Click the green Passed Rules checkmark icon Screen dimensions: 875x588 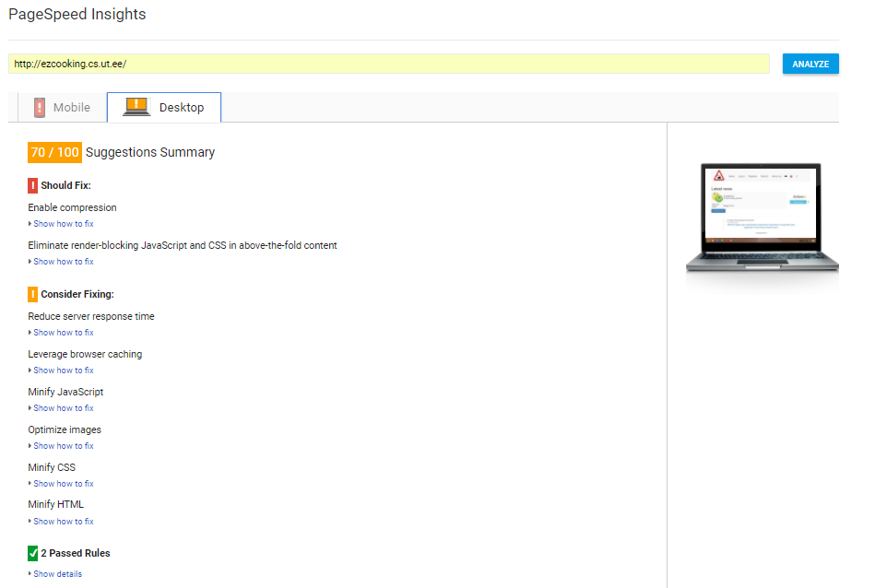point(32,553)
